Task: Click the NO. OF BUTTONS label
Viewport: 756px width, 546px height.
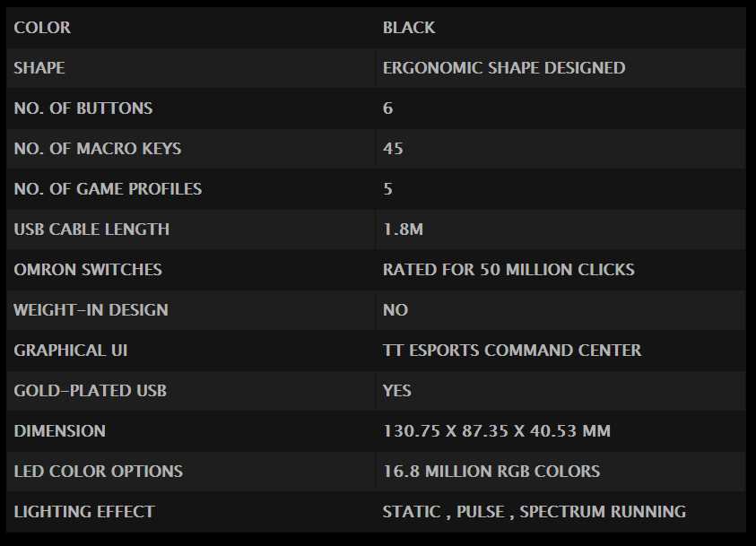Action: click(83, 108)
